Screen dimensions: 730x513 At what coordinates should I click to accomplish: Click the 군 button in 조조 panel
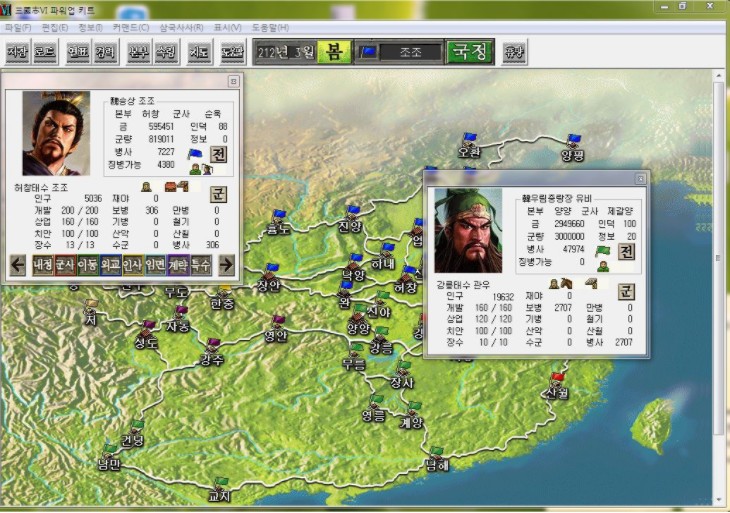(x=218, y=194)
